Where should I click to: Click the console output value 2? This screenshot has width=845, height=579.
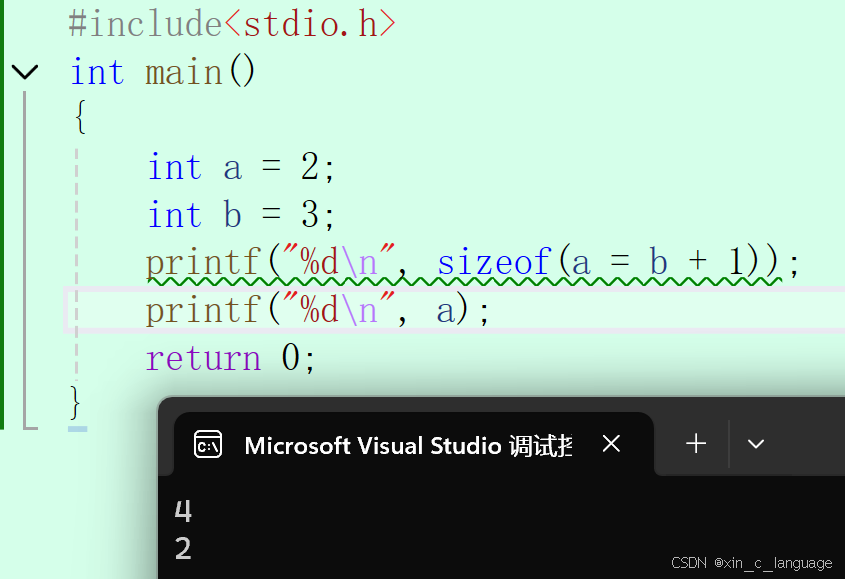183,549
